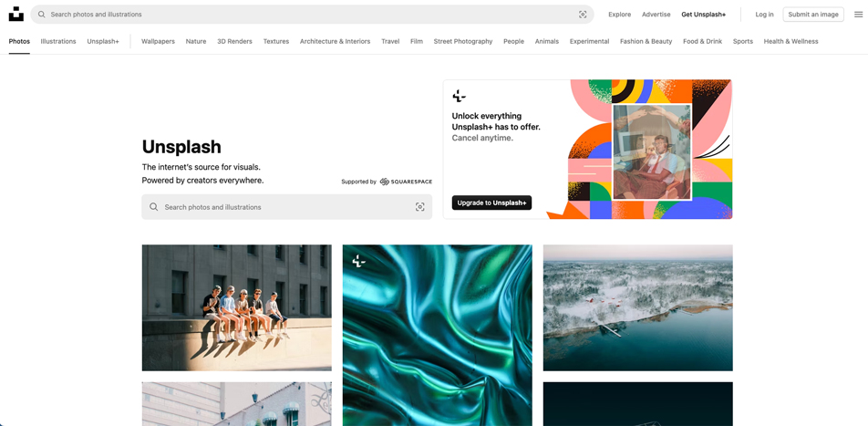Click Upgrade to Unsplash+ button

[491, 203]
